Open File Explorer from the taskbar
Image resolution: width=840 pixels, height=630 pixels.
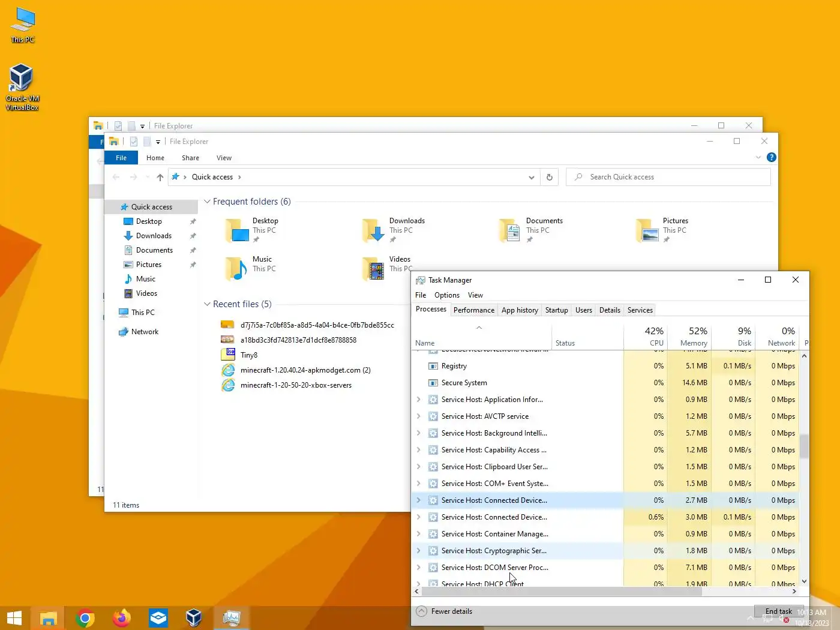(x=49, y=618)
